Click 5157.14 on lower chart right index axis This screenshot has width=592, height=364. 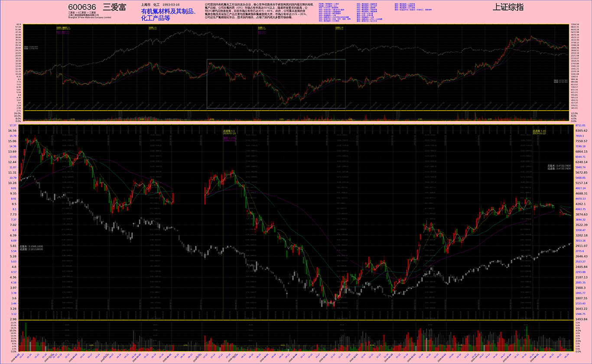coord(582,183)
